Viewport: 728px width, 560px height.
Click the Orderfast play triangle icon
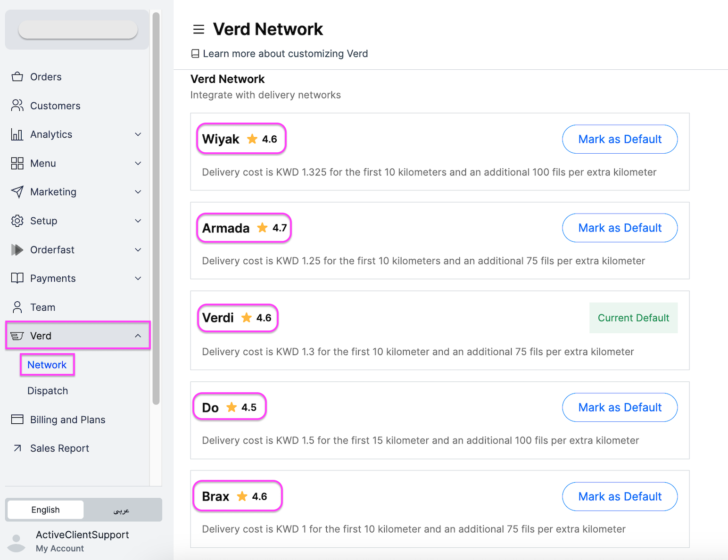click(17, 250)
